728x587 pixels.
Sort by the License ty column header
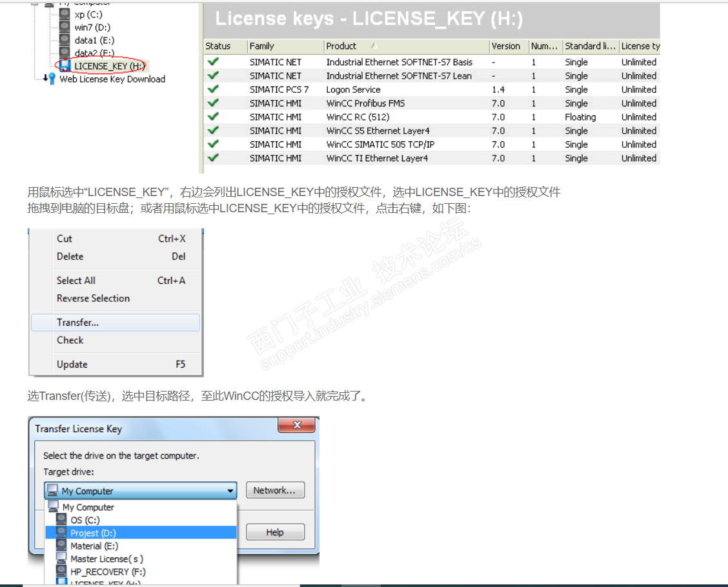(x=640, y=46)
